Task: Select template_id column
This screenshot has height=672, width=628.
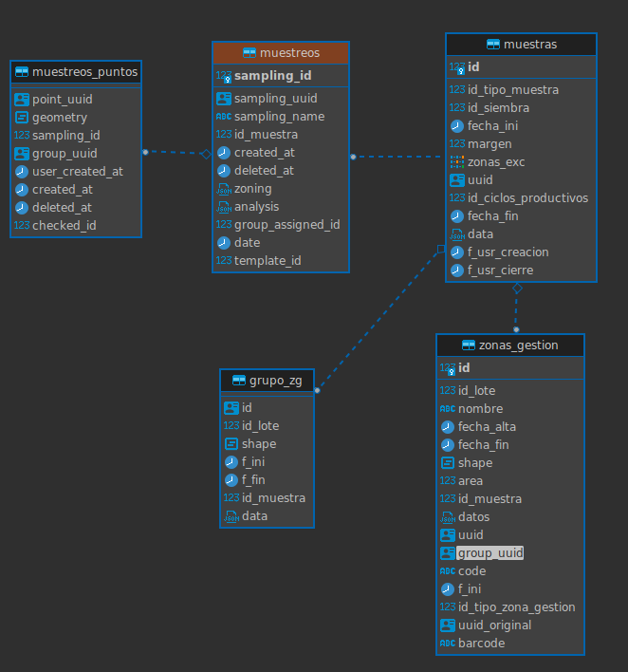Action: (268, 261)
